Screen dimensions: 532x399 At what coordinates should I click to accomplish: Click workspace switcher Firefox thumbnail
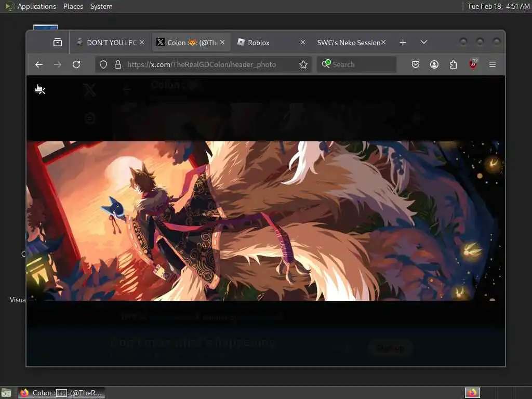click(472, 393)
